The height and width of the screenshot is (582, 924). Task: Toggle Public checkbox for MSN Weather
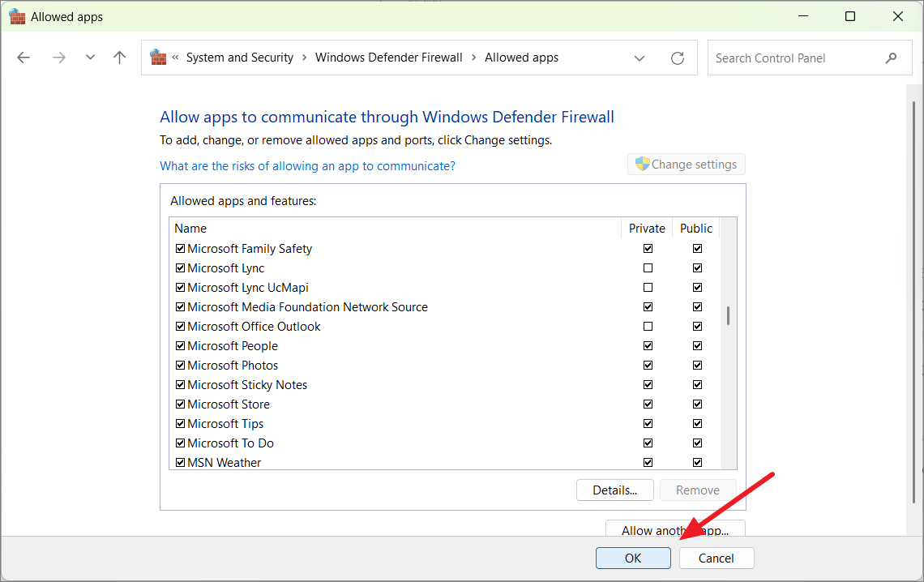point(698,462)
